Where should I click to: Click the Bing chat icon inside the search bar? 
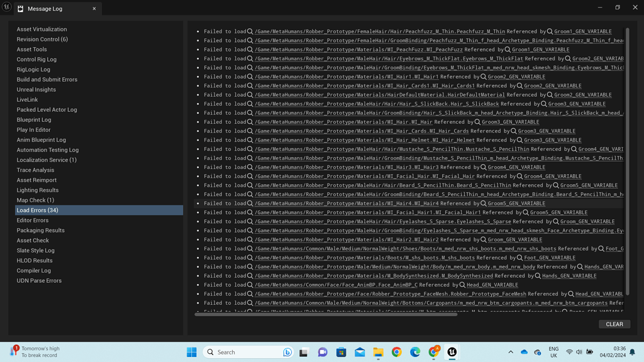[x=287, y=352]
